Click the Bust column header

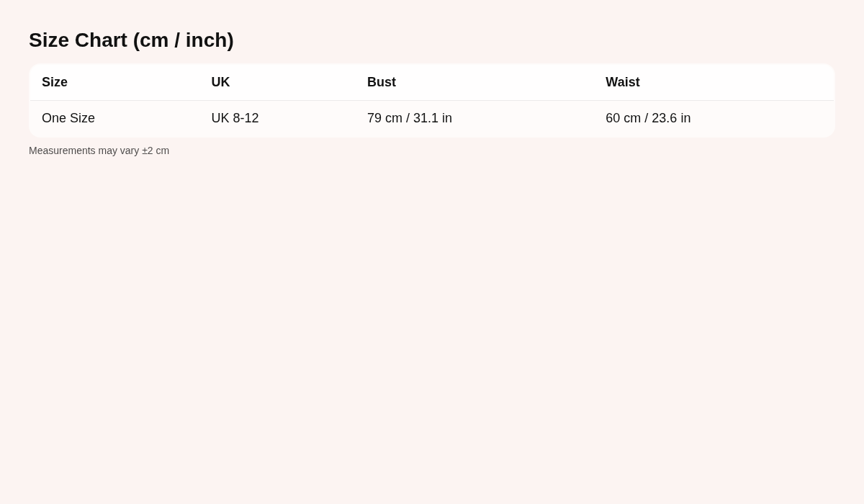point(382,82)
